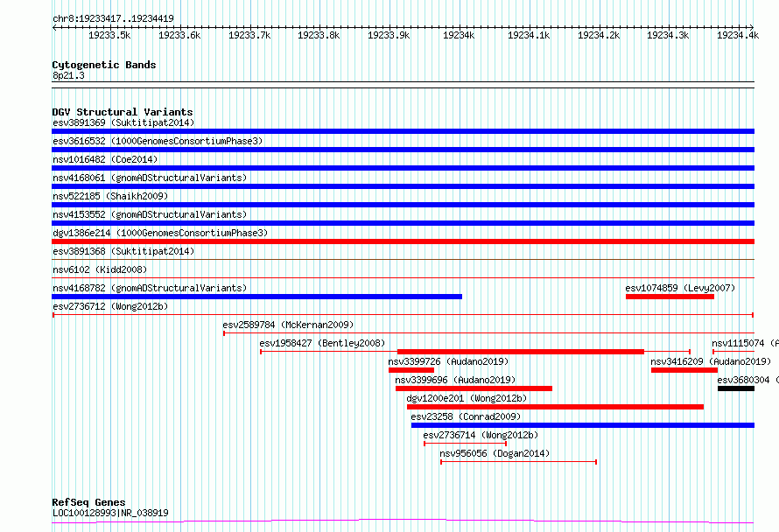Click the RefSeq Genes track title
This screenshot has width=779, height=532.
coord(88,502)
